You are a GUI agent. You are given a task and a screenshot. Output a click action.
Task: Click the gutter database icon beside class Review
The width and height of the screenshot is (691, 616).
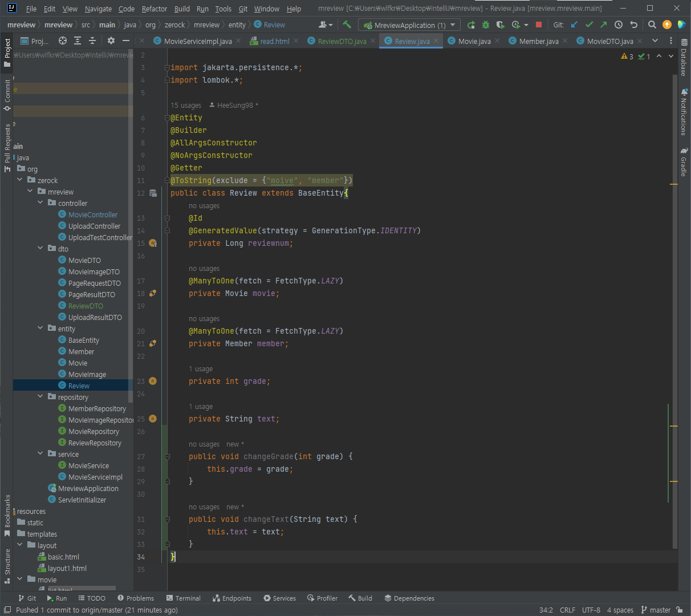153,193
